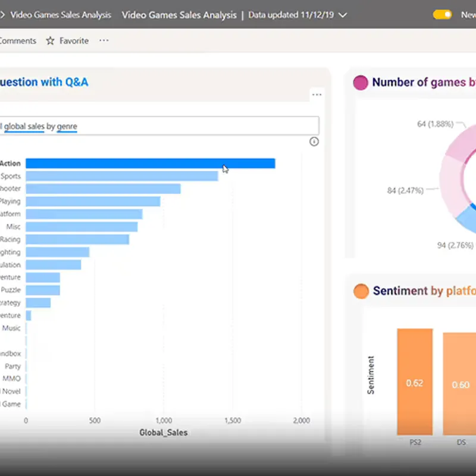Expand the Data updated 11/12/19 dropdown arrow

tap(343, 15)
